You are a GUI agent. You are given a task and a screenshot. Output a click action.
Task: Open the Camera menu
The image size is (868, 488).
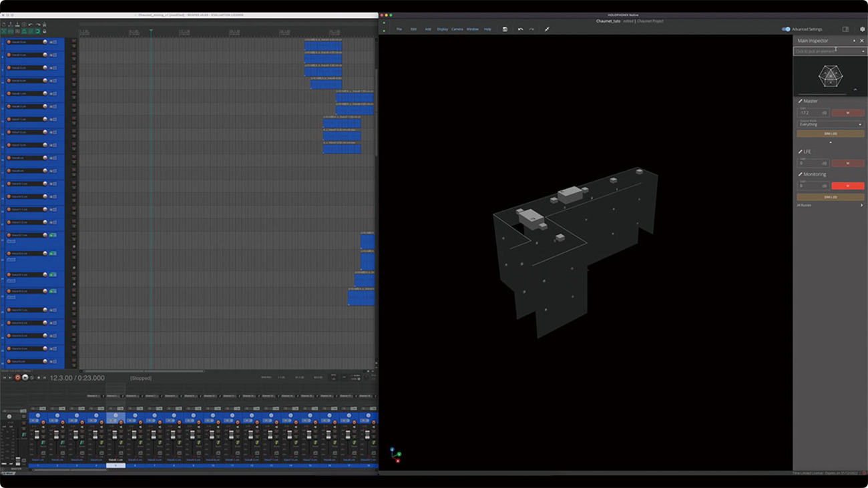(x=457, y=29)
